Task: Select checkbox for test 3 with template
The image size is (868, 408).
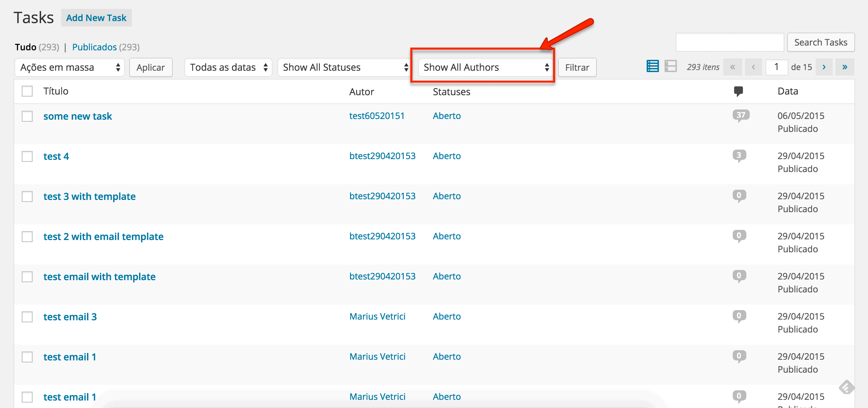Action: [27, 197]
